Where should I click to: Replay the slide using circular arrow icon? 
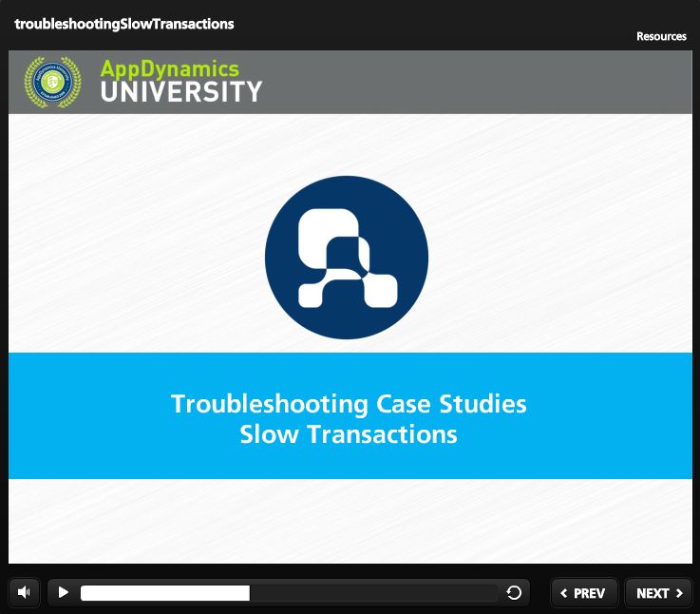click(514, 593)
